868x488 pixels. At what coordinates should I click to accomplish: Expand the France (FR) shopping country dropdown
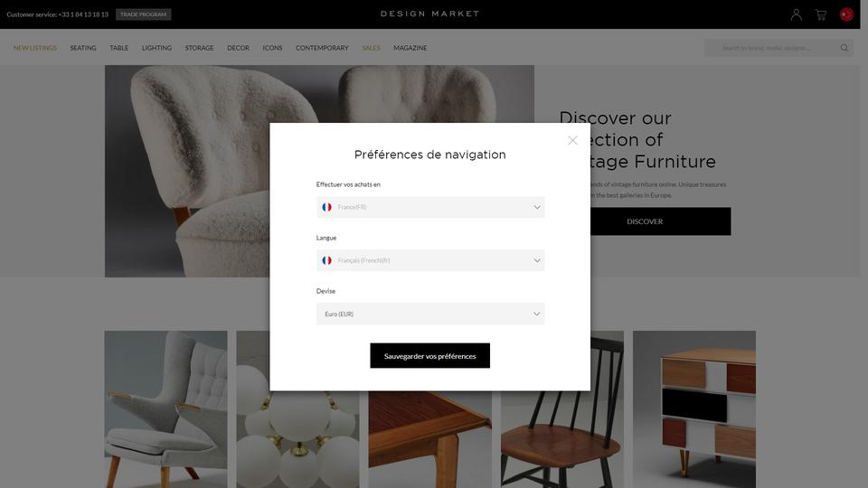[430, 207]
